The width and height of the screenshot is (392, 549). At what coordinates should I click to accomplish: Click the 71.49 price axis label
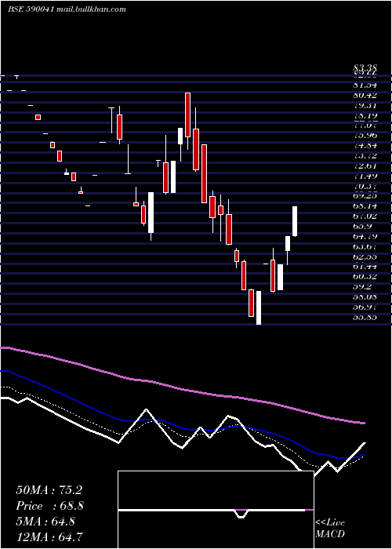(365, 175)
